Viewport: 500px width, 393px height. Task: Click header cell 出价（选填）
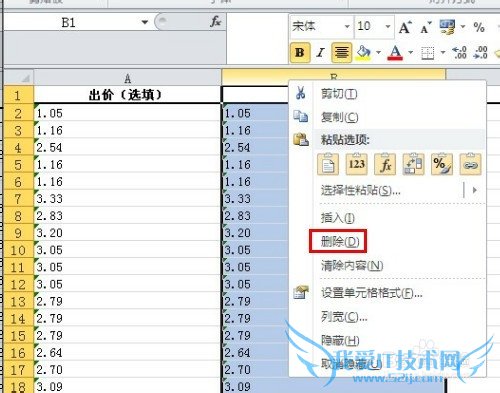127,95
